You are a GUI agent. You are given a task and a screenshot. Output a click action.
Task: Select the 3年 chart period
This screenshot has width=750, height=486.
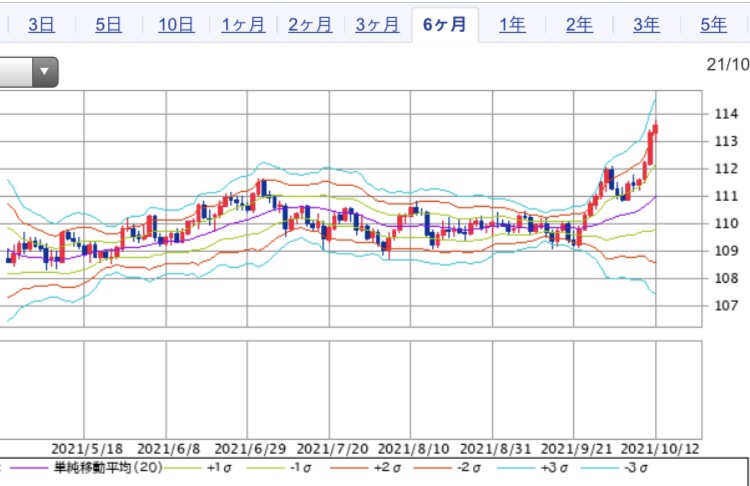coord(647,24)
